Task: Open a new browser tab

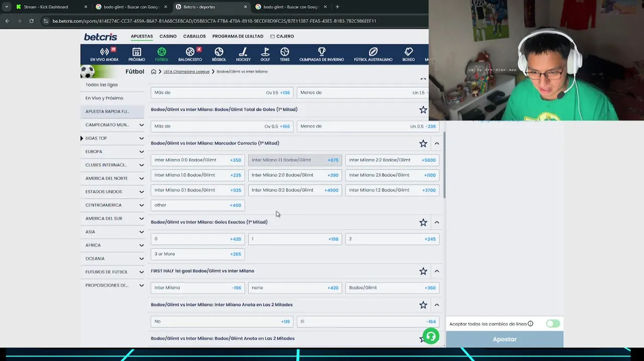Action: [337, 7]
